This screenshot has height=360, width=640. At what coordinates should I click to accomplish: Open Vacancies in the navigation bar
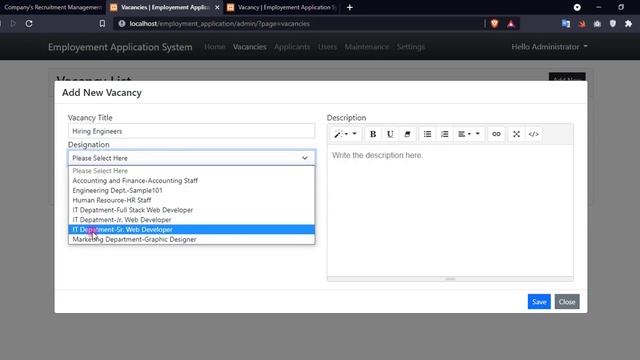click(x=249, y=47)
